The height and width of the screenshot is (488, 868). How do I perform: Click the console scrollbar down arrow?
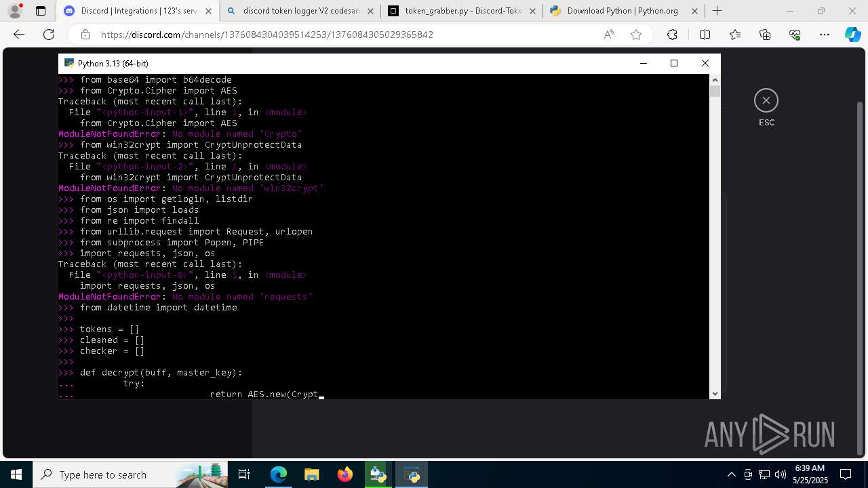point(715,393)
